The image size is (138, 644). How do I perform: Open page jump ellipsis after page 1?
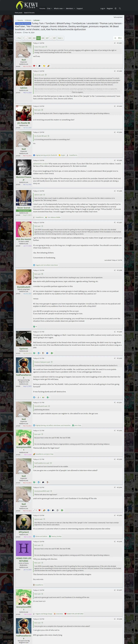pyautogui.click(x=26, y=38)
